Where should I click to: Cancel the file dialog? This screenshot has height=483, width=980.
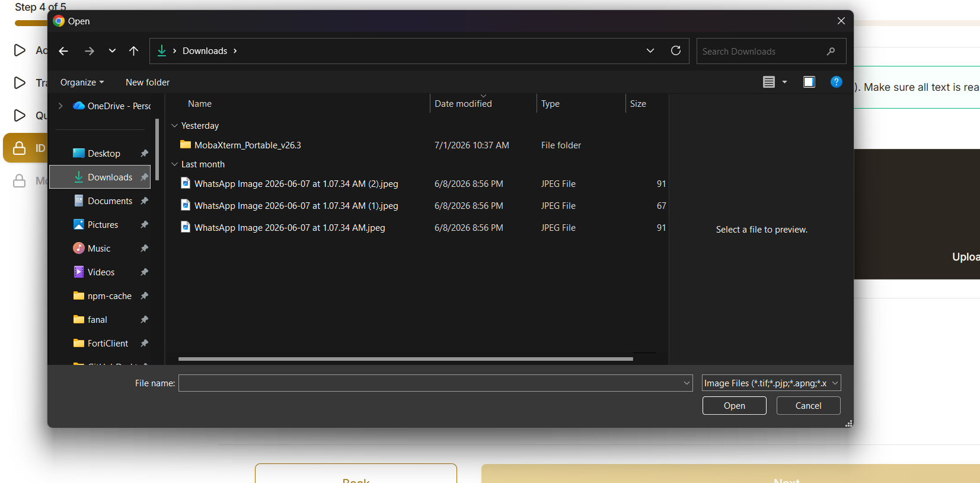tap(809, 406)
